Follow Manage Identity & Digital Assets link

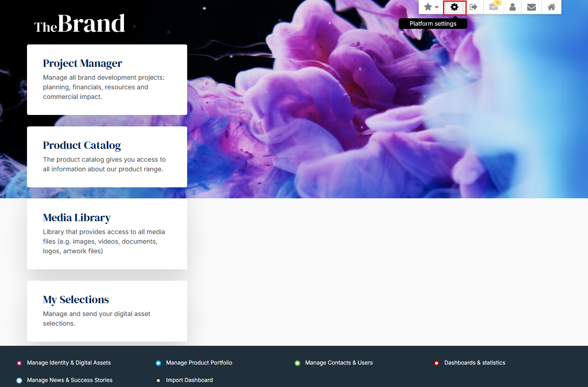69,363
